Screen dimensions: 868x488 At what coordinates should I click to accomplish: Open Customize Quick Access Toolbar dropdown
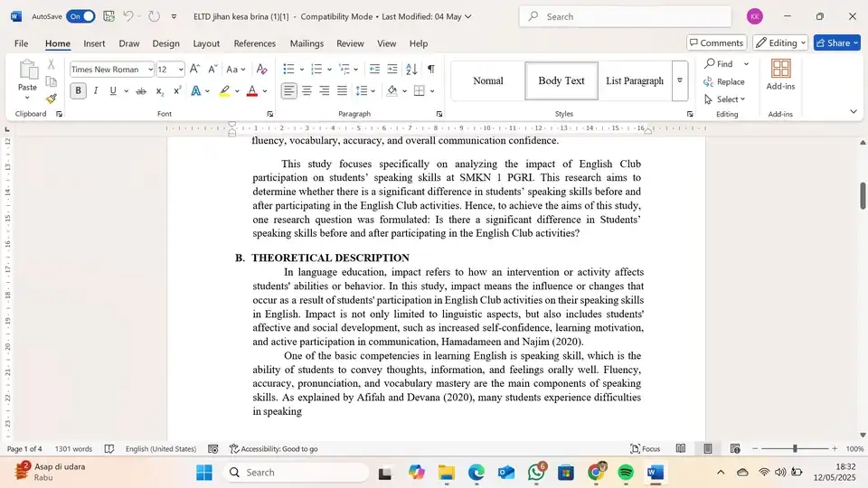click(174, 16)
